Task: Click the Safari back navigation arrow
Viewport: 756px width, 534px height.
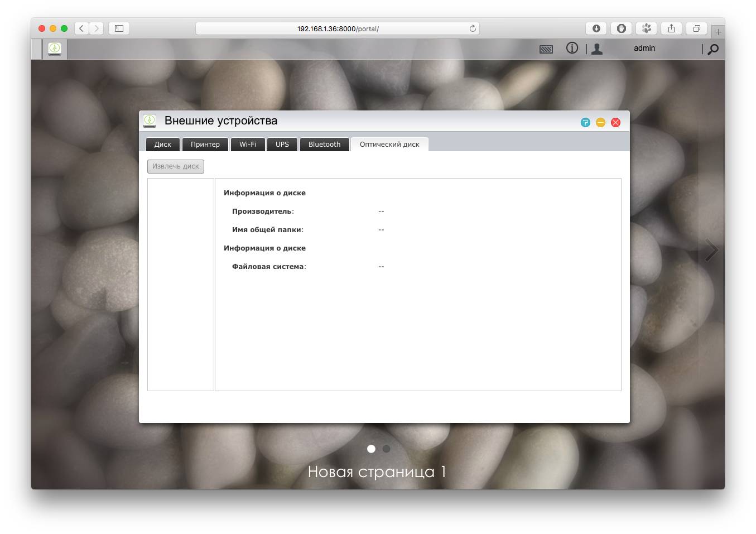Action: [81, 28]
